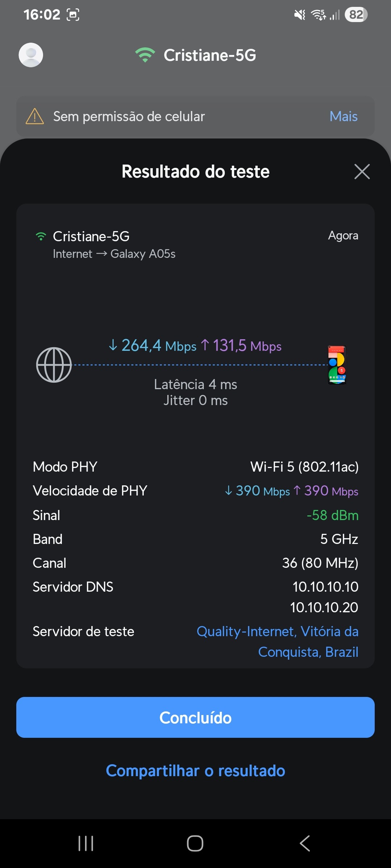391x868 pixels.
Task: Tap the globe internet icon
Action: click(x=54, y=365)
